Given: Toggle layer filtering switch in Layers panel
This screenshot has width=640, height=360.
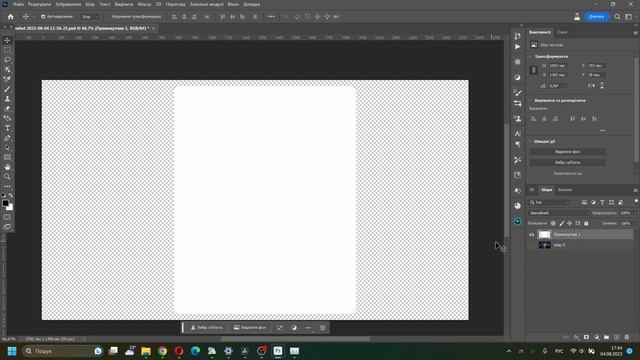Looking at the screenshot, I should 636,202.
